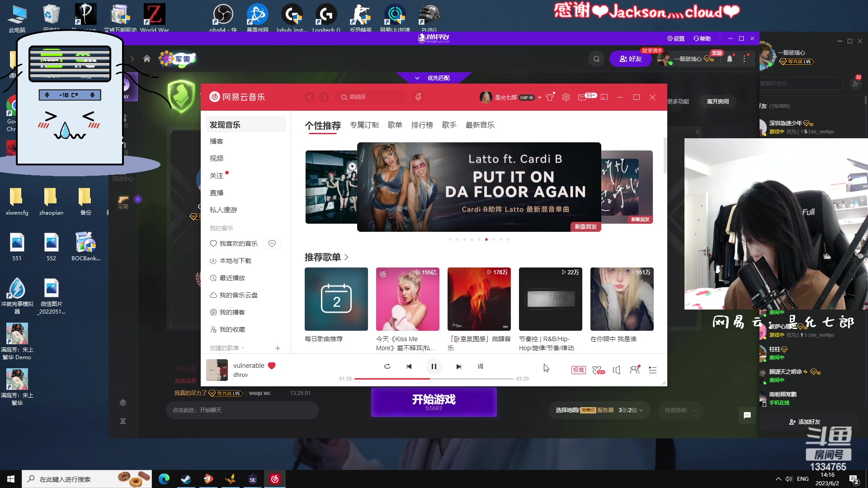Image resolution: width=868 pixels, height=488 pixels.
Task: Select the 个性推荐 tab
Action: [323, 126]
